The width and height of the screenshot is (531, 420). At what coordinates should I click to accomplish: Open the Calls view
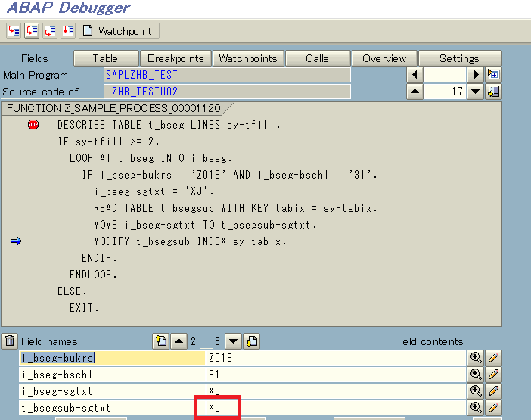pos(317,58)
